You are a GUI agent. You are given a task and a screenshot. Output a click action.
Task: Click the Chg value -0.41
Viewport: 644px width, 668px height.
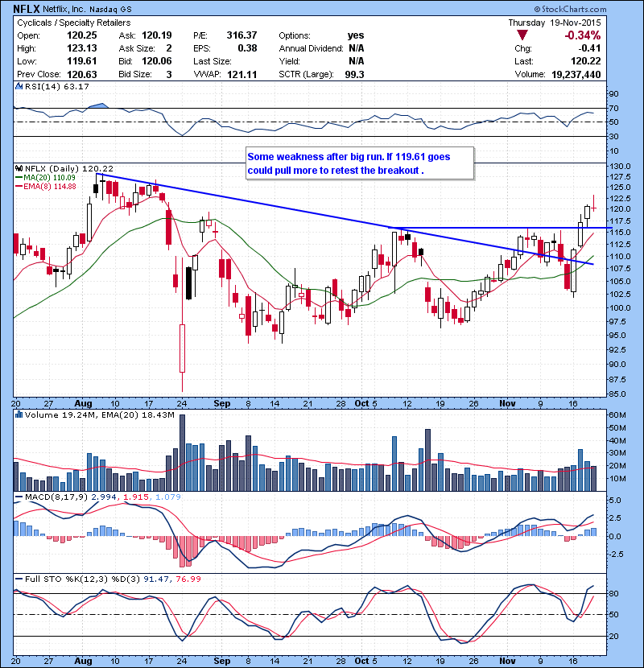click(589, 48)
